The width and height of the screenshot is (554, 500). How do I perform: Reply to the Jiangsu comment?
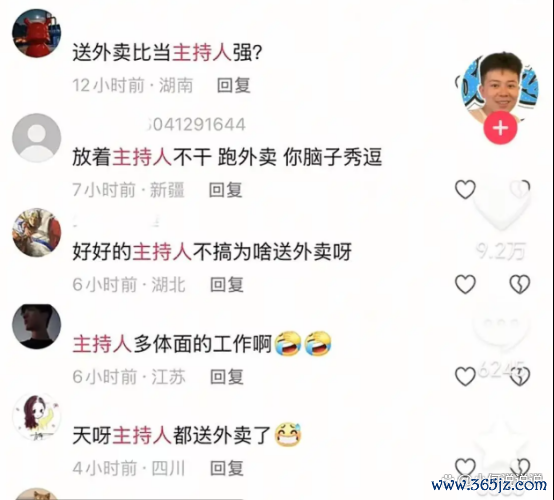(x=227, y=377)
